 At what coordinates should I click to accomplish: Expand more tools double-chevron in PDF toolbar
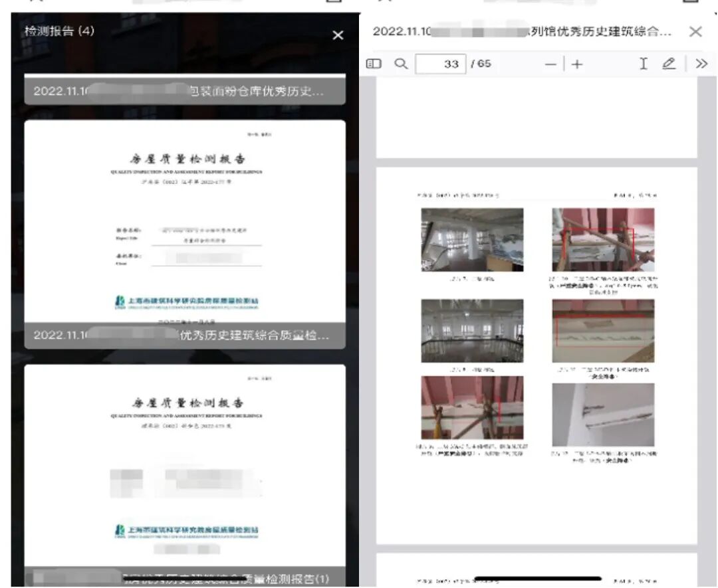701,64
